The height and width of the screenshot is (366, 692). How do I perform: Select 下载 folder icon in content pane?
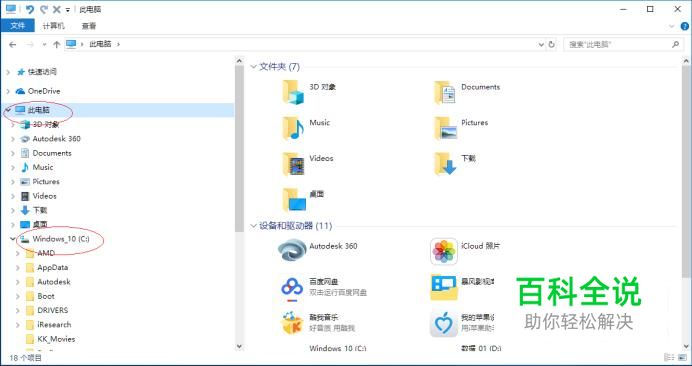[445, 164]
